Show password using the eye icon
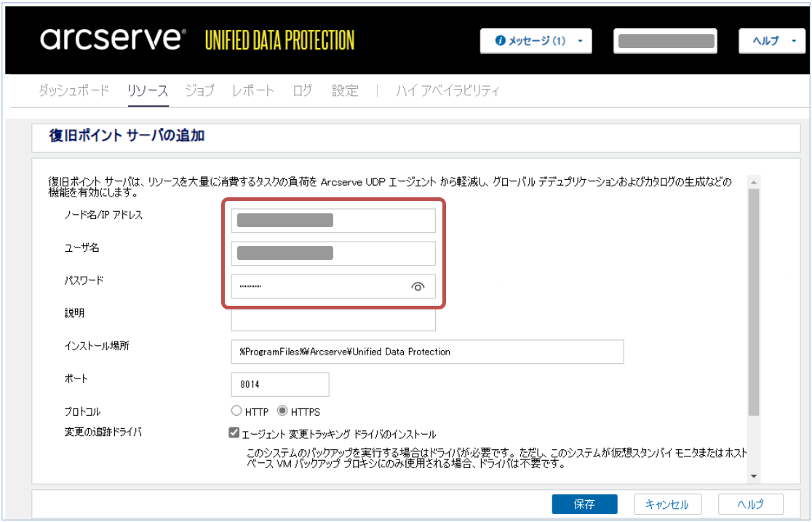 (x=418, y=286)
